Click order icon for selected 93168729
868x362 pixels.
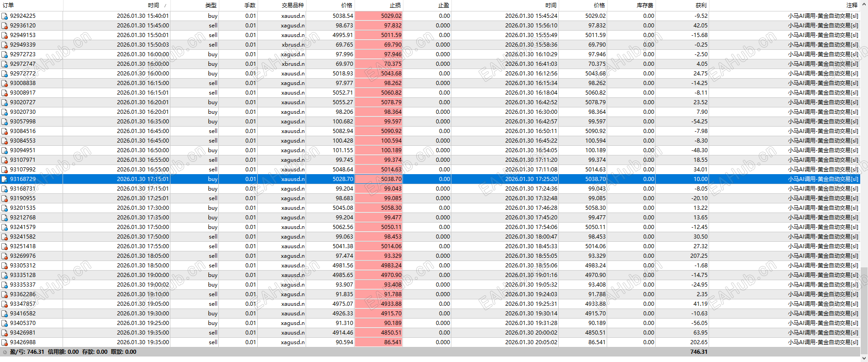(x=5, y=179)
